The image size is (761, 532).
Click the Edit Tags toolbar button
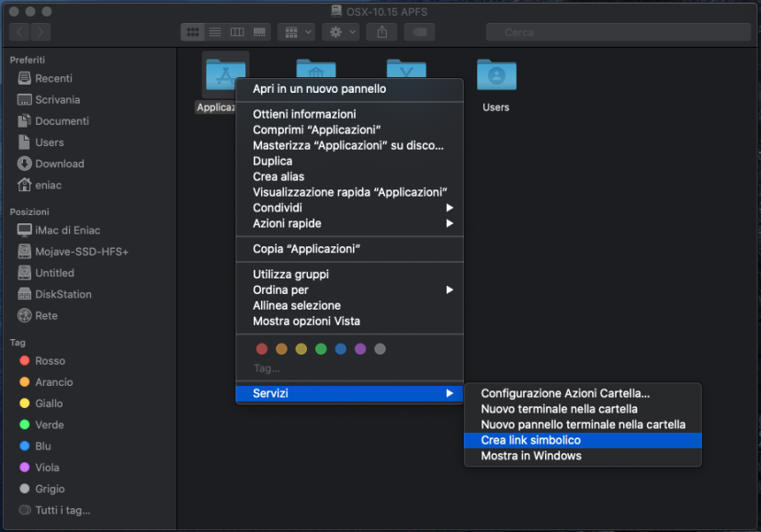tap(419, 32)
